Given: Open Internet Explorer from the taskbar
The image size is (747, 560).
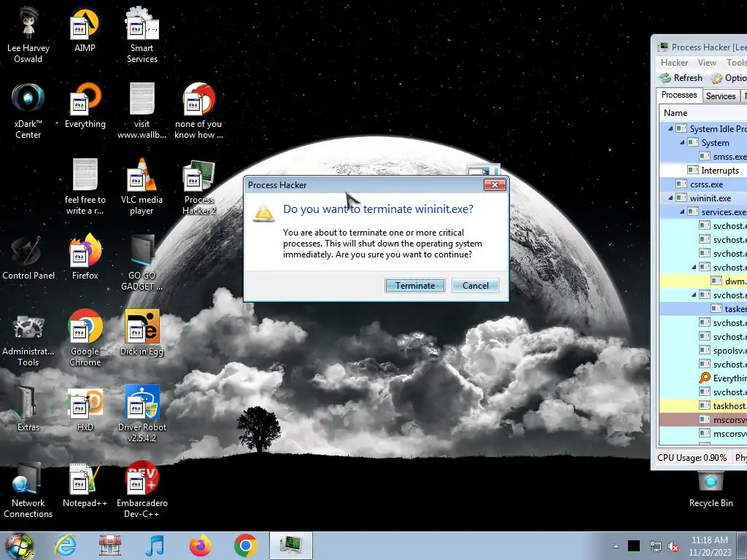Looking at the screenshot, I should [x=65, y=545].
